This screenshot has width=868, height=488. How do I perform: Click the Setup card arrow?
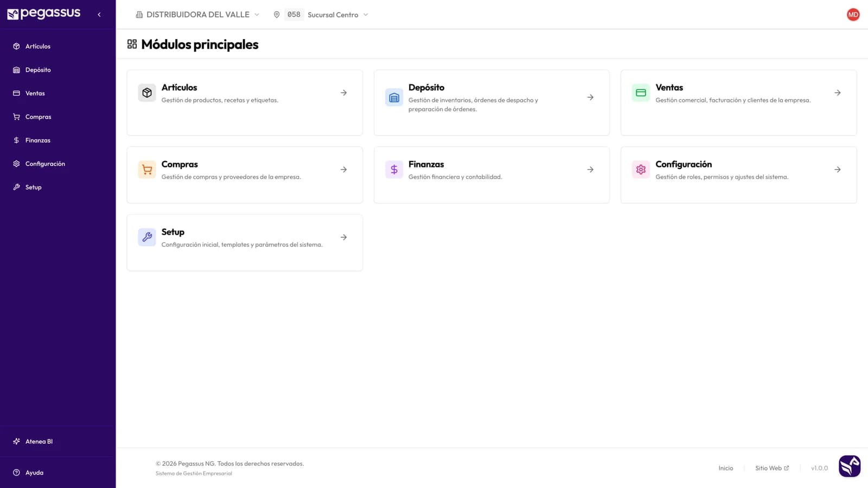(343, 237)
